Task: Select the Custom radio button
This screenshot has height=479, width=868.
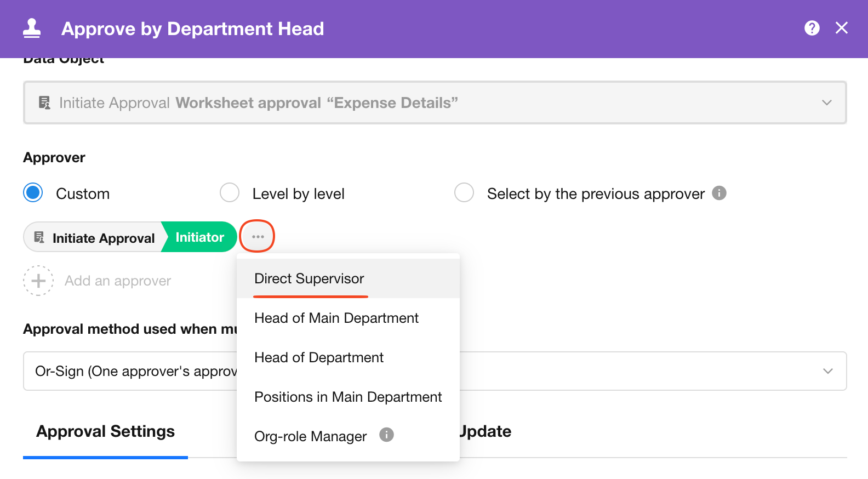Action: (x=33, y=193)
